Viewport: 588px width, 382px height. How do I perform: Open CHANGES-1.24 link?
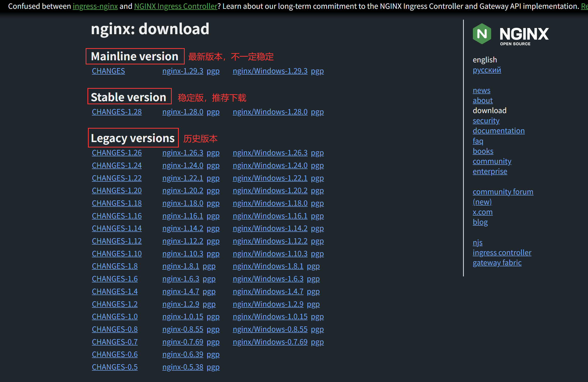[x=117, y=165]
